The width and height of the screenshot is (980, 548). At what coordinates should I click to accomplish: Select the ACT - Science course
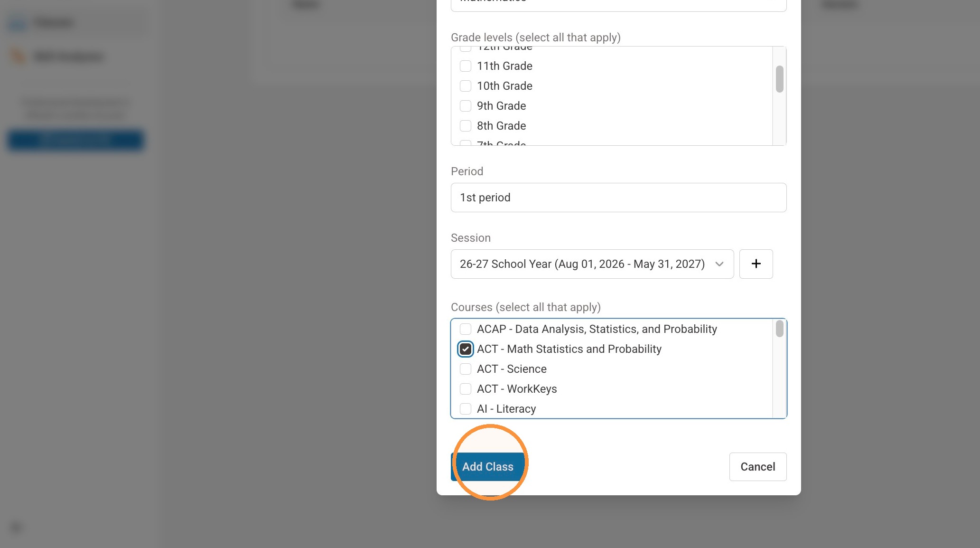466,369
